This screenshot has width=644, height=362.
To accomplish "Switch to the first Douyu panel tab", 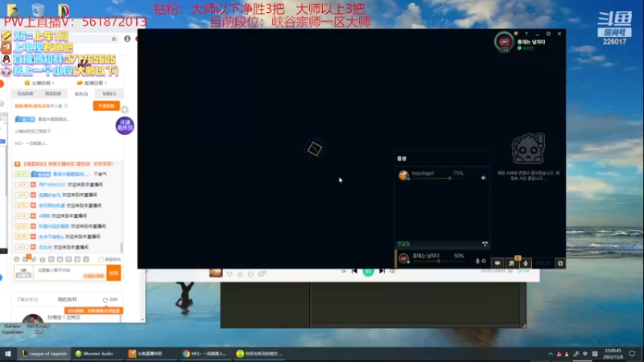I will [26, 93].
